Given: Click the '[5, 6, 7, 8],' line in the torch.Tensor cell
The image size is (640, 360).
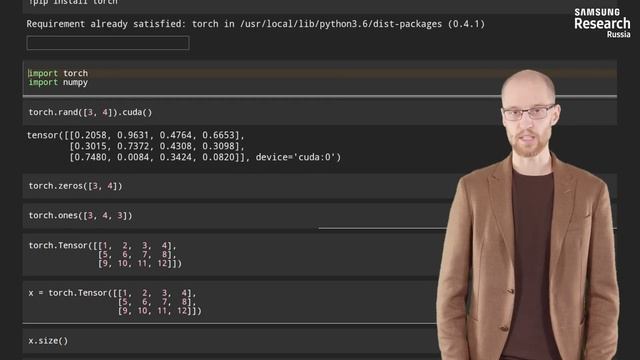Looking at the screenshot, I should pyautogui.click(x=137, y=255).
